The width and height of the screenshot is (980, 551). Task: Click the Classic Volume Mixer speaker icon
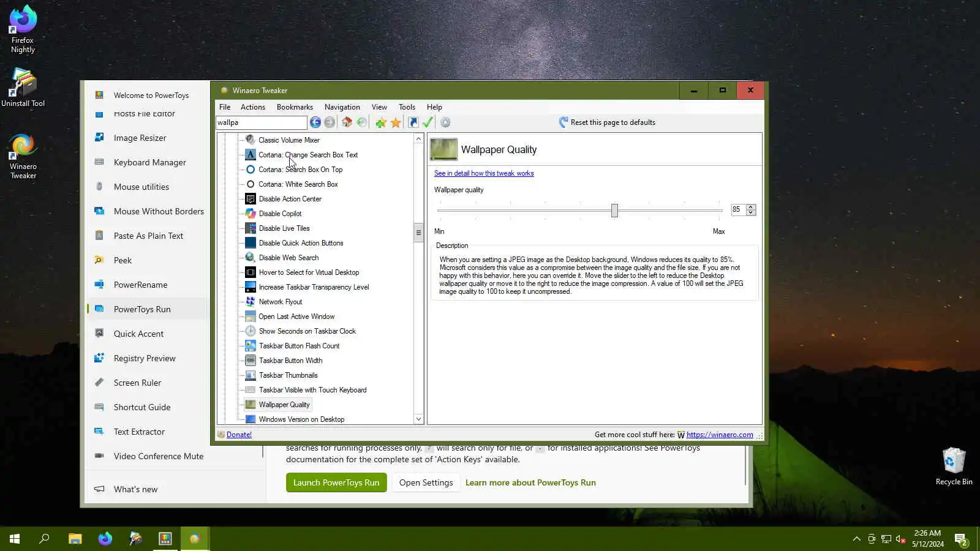[x=251, y=140]
